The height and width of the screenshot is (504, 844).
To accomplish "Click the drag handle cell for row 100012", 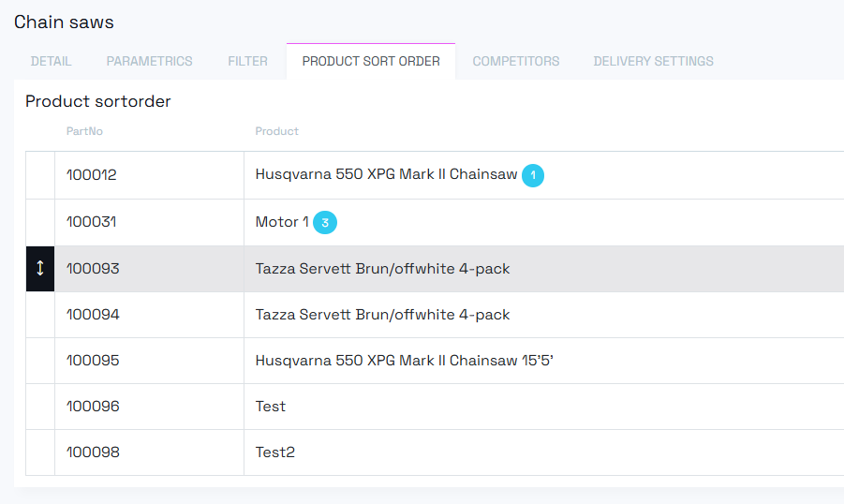I will point(40,175).
